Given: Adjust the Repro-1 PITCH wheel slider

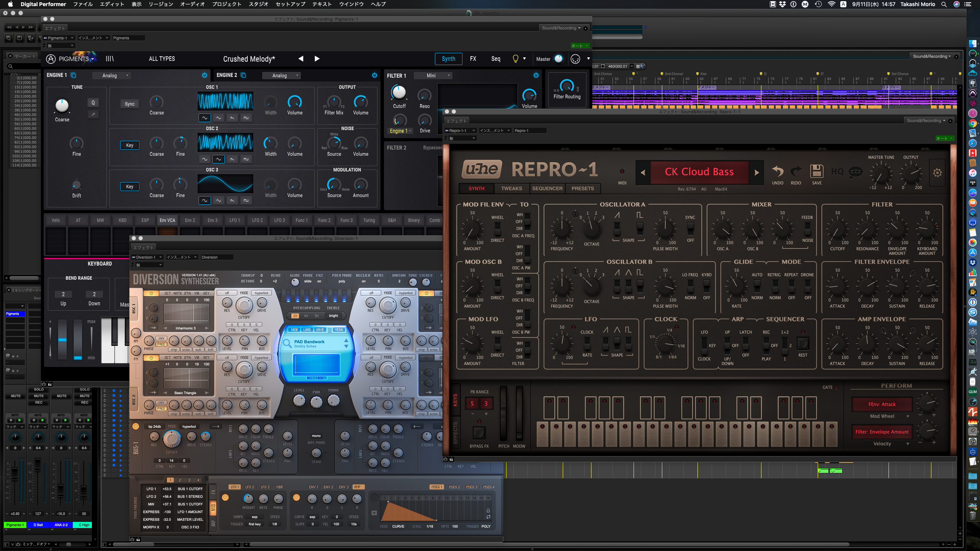Looking at the screenshot, I should click(x=503, y=413).
